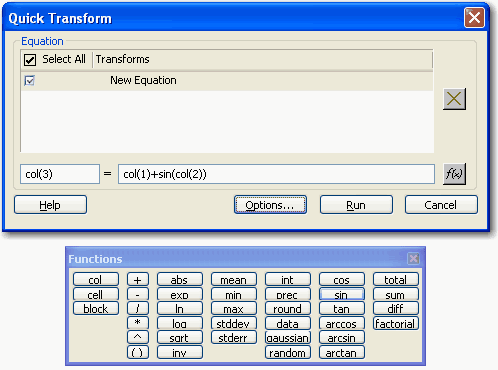Viewport: 498px width, 370px height.
Task: Uncheck the New Equation checkbox
Action: 29,80
